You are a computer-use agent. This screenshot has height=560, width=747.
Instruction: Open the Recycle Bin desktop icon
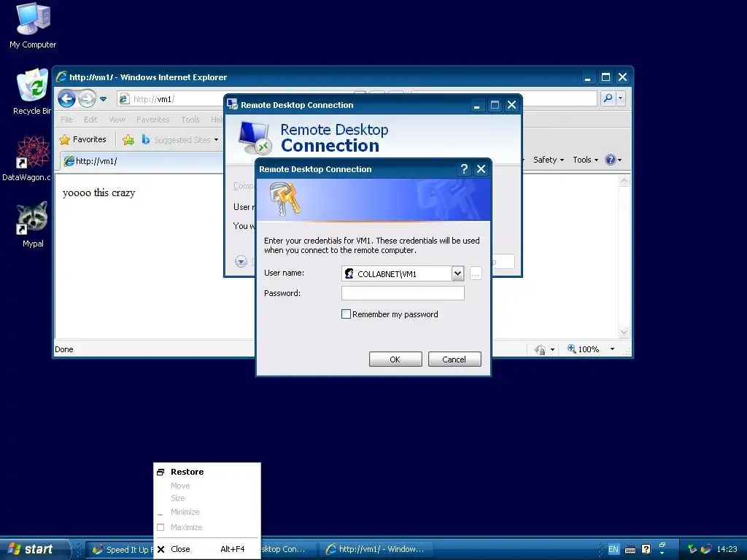[x=32, y=91]
